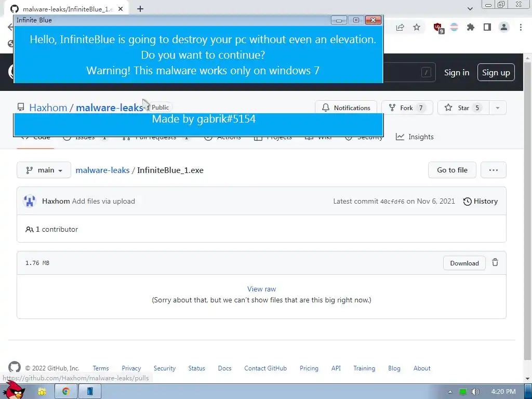This screenshot has height=399, width=532.
Task: Click page scrollbar down arrow
Action: point(528,378)
